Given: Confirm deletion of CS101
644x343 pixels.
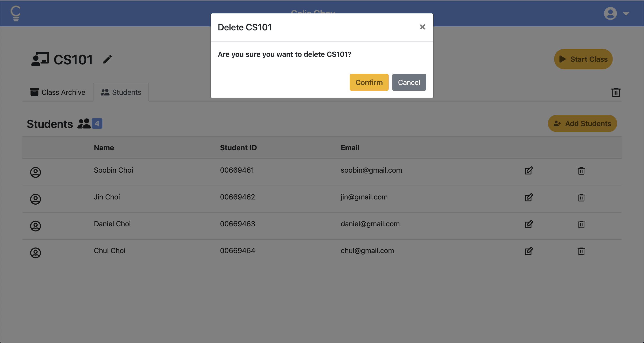Looking at the screenshot, I should point(369,82).
